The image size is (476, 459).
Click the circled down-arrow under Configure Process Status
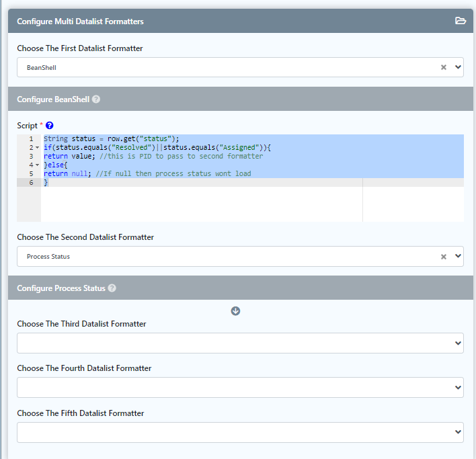coord(235,310)
